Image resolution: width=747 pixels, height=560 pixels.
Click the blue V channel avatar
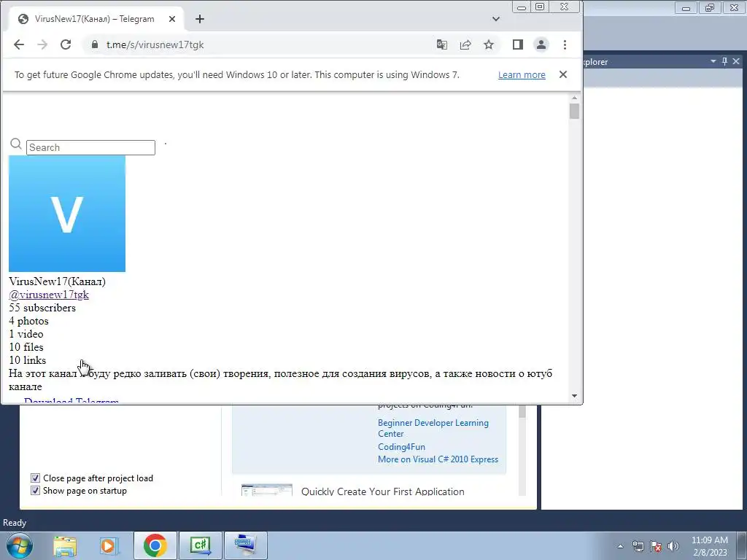point(67,214)
